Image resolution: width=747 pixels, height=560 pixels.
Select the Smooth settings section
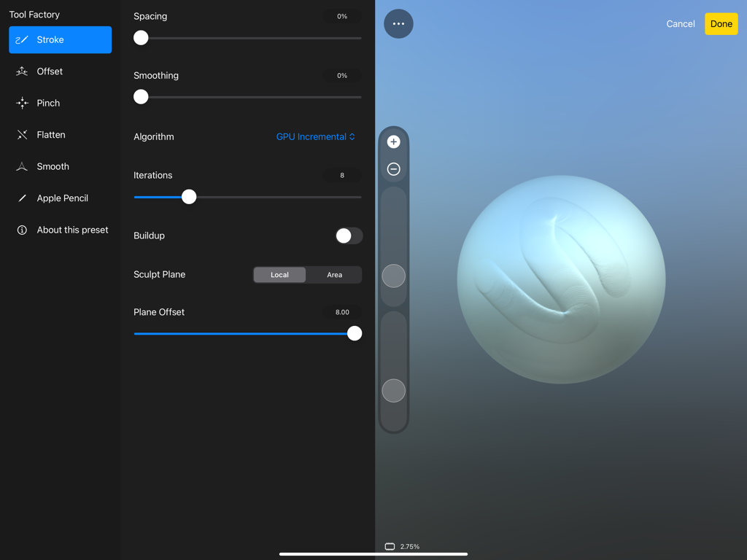(x=60, y=166)
